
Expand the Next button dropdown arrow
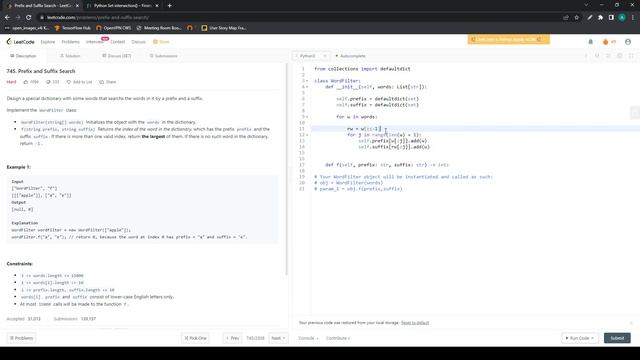pos(284,338)
